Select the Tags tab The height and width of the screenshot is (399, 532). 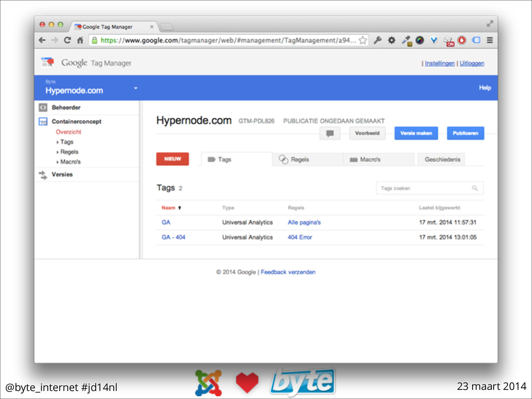pos(237,159)
